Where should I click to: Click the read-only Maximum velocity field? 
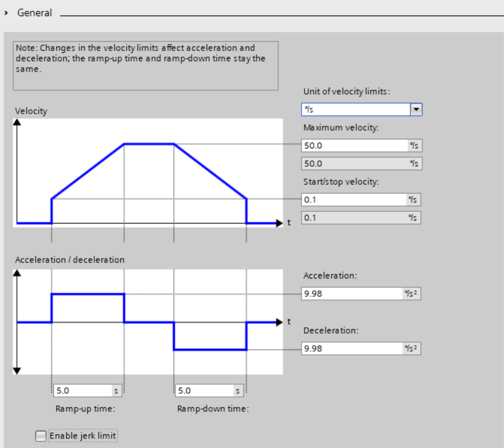click(x=362, y=164)
